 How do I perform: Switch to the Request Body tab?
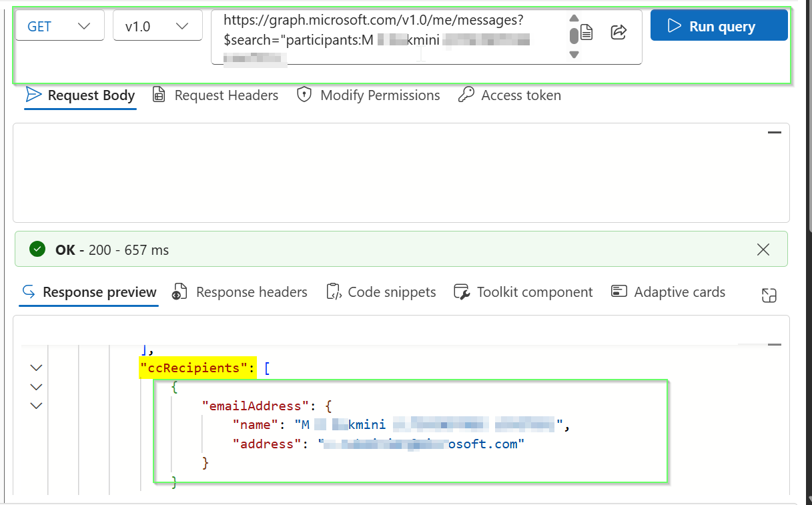pos(80,95)
